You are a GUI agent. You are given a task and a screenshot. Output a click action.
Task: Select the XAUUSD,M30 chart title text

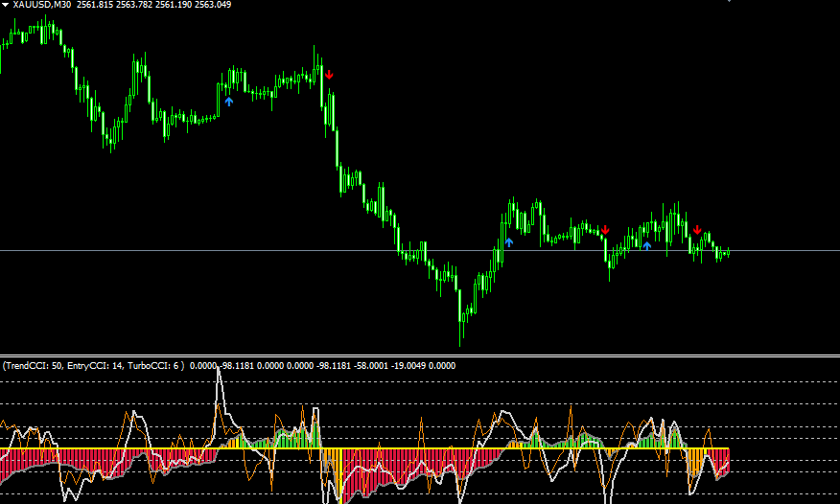tap(42, 5)
